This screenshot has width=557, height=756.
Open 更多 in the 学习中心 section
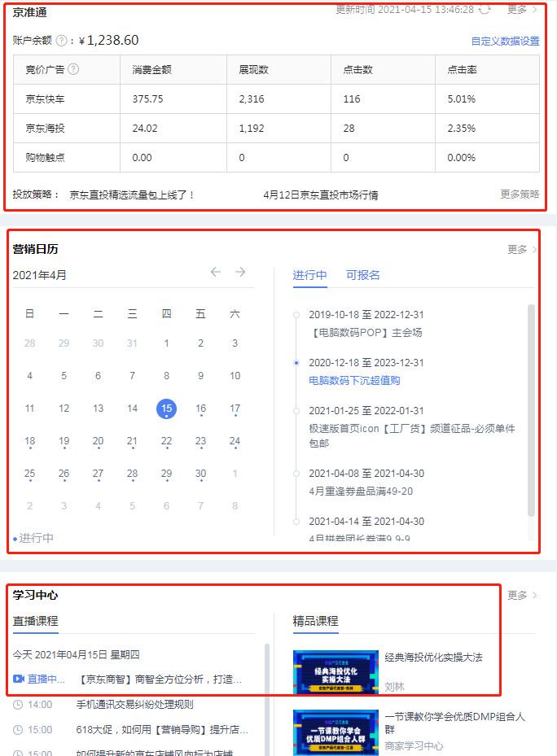[x=522, y=596]
